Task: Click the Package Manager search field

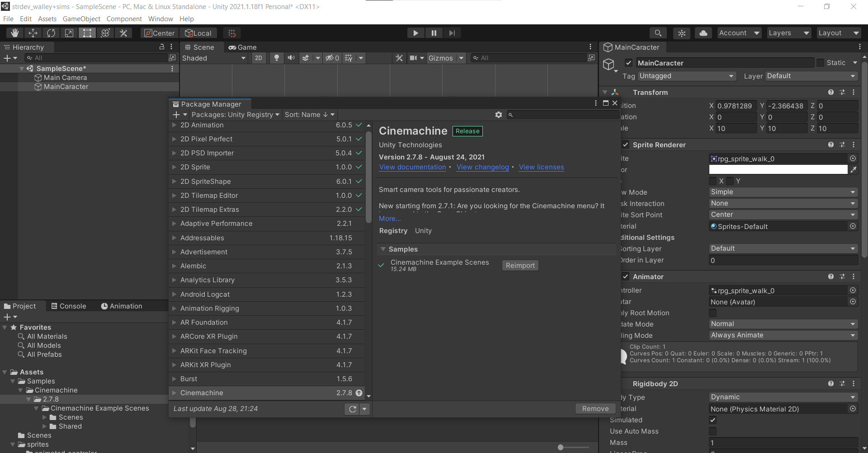Action: pyautogui.click(x=562, y=115)
